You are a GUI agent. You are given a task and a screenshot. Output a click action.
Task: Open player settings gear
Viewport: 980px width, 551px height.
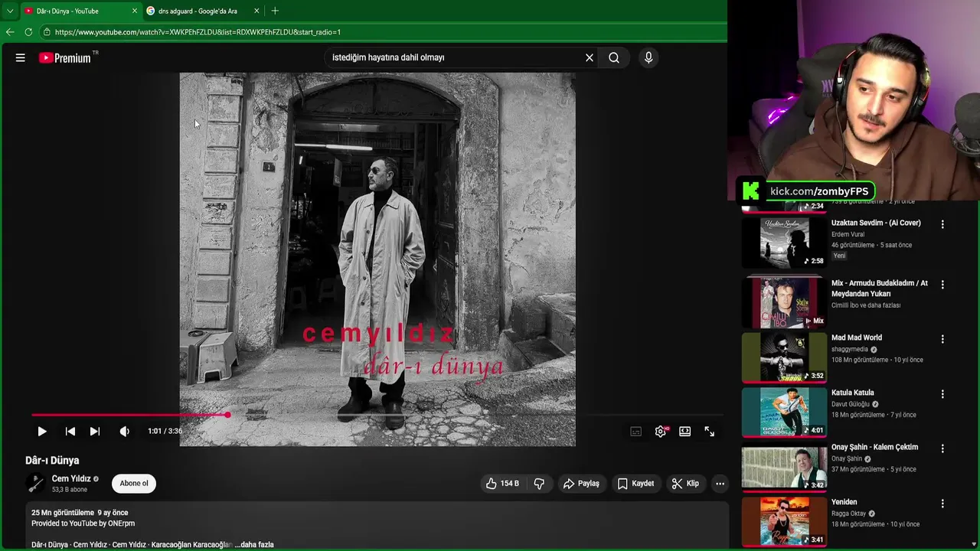point(661,432)
